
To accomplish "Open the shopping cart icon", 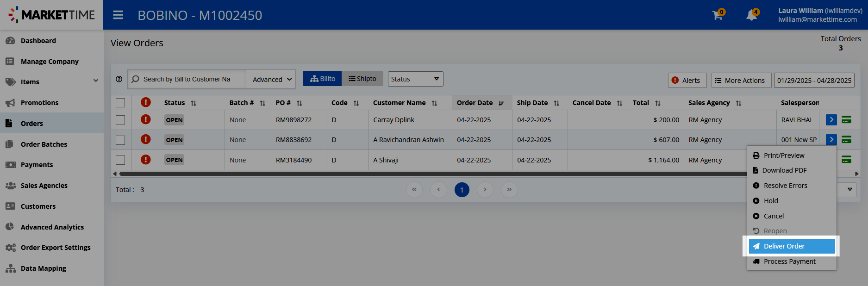I will 718,15.
